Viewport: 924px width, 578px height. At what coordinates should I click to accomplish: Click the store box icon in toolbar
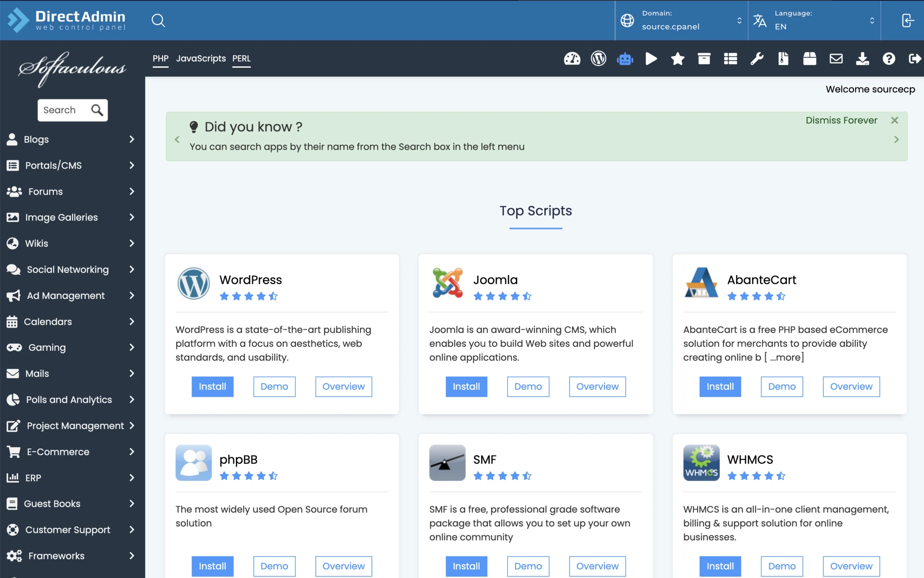[x=810, y=59]
